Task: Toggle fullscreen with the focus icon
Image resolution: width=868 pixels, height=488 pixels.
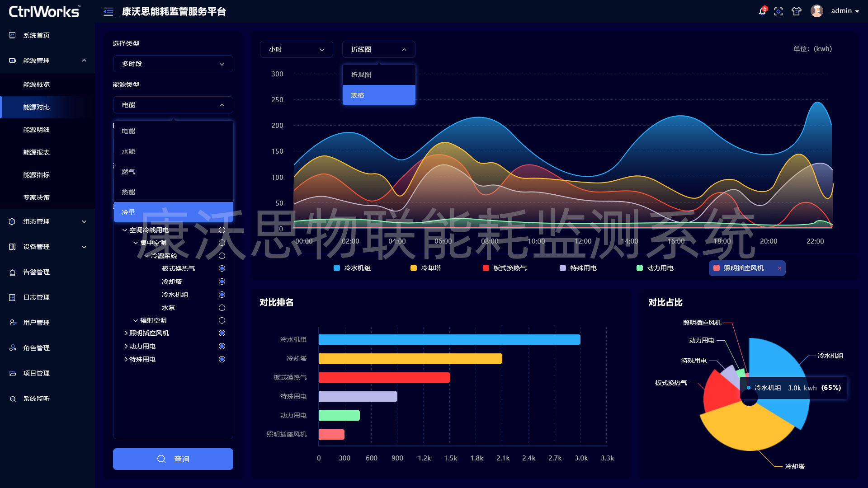Action: [778, 11]
